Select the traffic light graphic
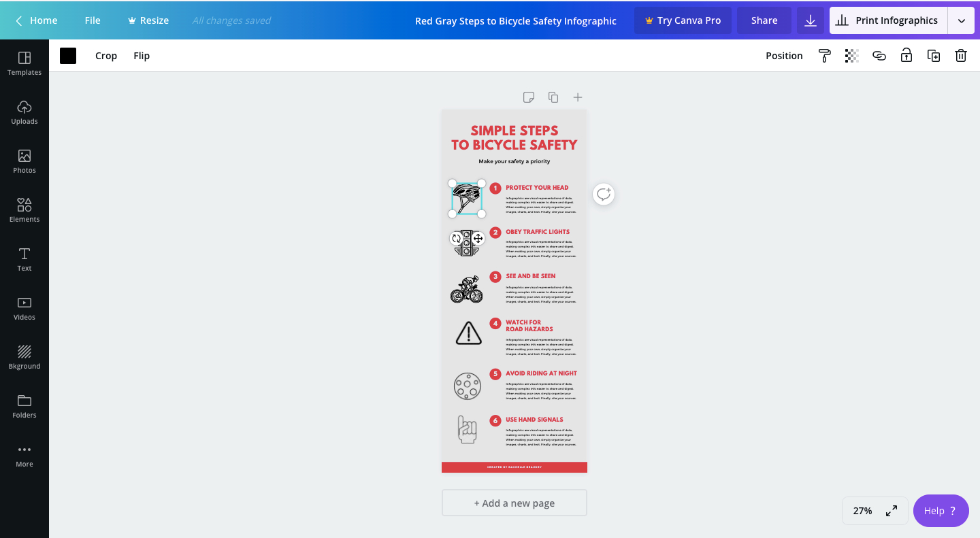The width and height of the screenshot is (980, 538). click(x=466, y=243)
